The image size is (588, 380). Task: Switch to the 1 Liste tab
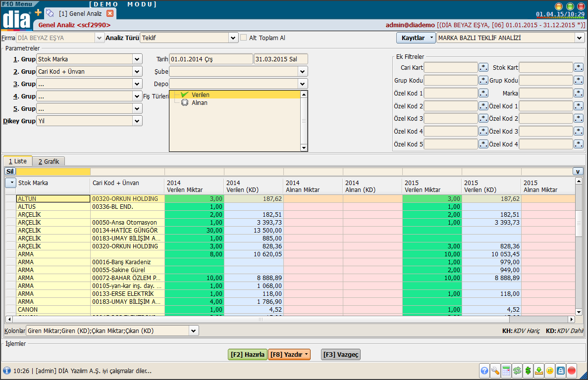click(x=18, y=161)
